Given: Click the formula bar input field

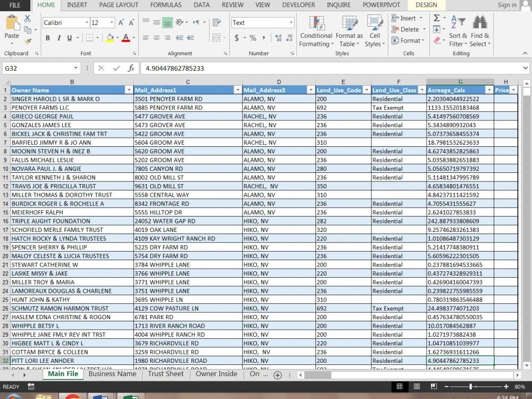Looking at the screenshot, I should [331, 68].
